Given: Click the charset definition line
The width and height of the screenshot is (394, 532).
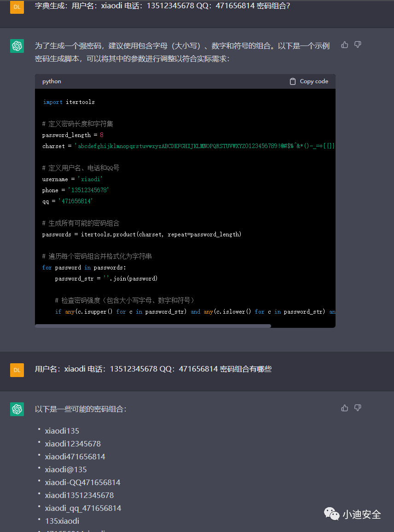Looking at the screenshot, I should [189, 146].
